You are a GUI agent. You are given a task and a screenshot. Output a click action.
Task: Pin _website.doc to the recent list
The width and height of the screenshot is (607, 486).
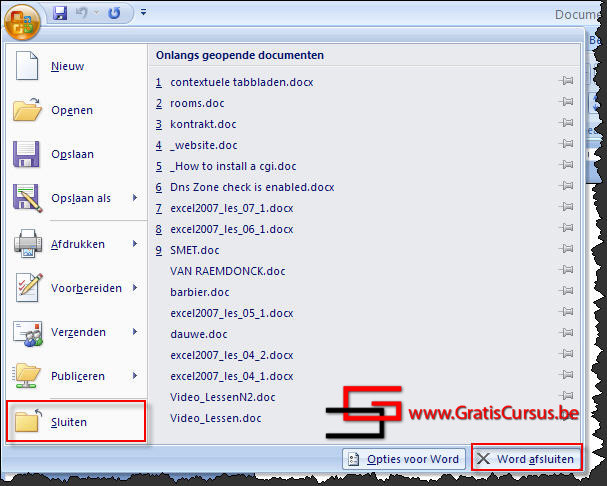pyautogui.click(x=566, y=144)
